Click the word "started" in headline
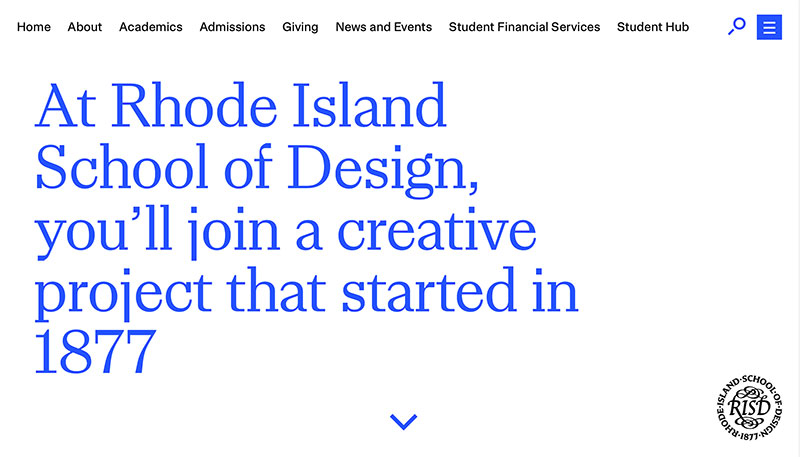 click(x=429, y=290)
